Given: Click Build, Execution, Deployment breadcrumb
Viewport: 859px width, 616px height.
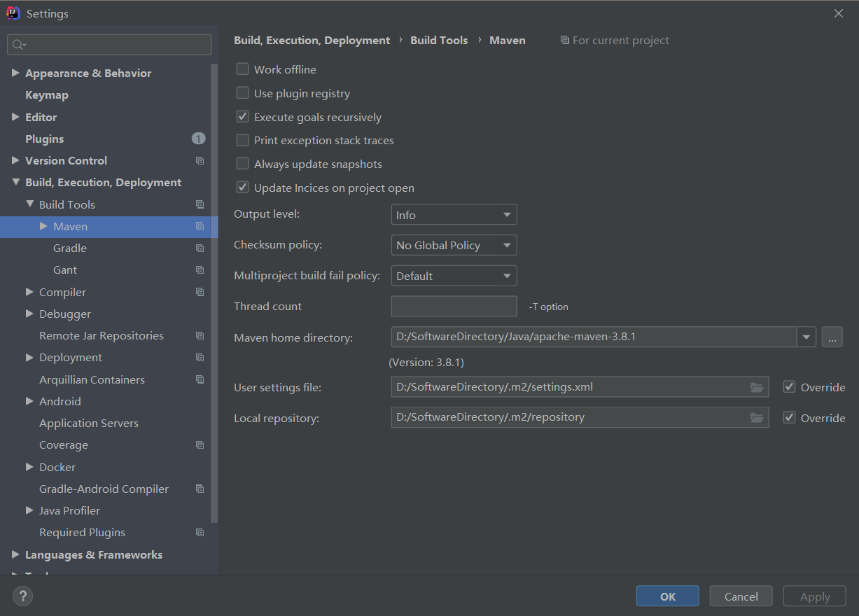Looking at the screenshot, I should 312,41.
